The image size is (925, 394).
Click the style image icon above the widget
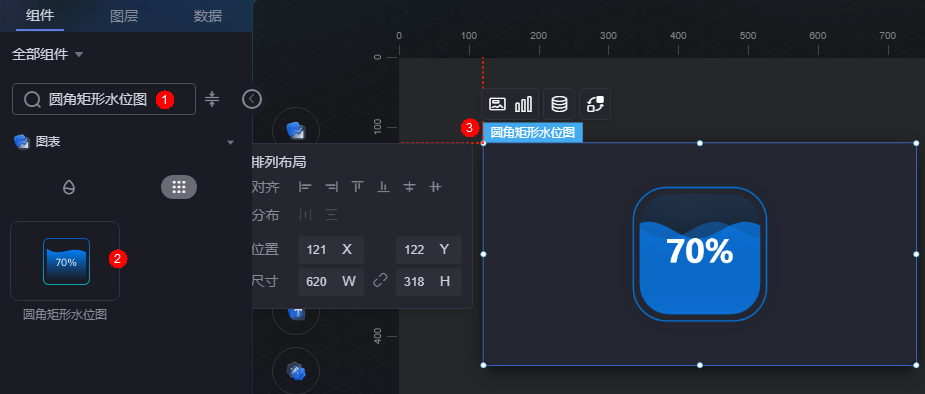497,104
